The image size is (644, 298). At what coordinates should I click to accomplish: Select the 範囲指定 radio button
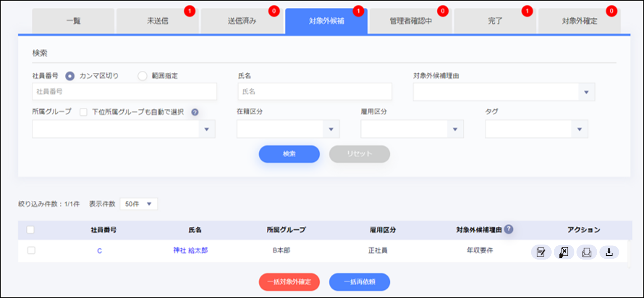(x=142, y=76)
